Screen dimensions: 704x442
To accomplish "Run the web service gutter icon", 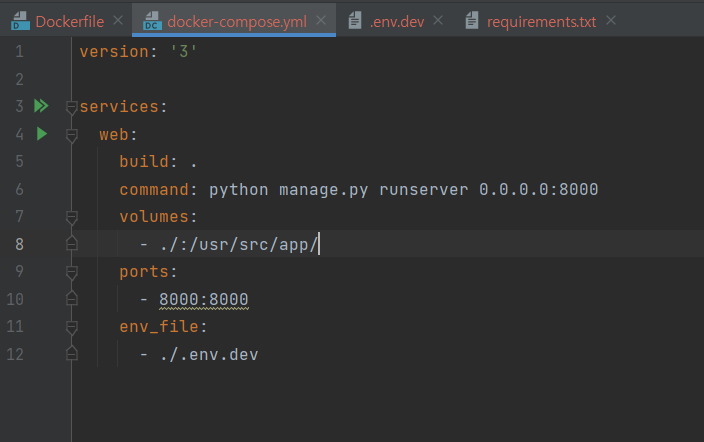I will coord(42,134).
